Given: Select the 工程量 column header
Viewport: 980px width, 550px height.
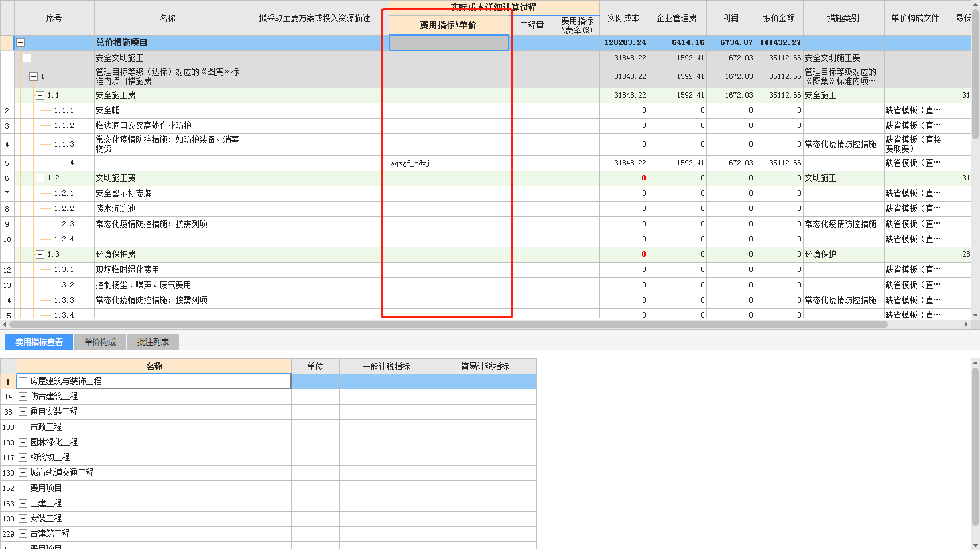Looking at the screenshot, I should click(x=532, y=25).
